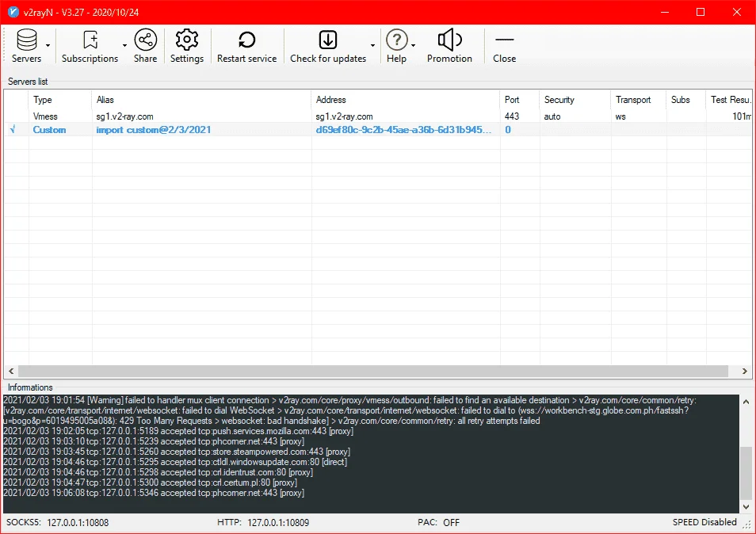Click the push.services.mozilla.com log line
Viewport: 756px width, 534px height.
coord(178,431)
